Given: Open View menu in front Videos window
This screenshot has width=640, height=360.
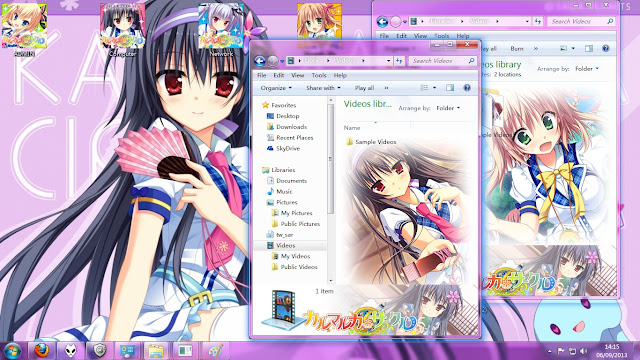Looking at the screenshot, I should (297, 75).
